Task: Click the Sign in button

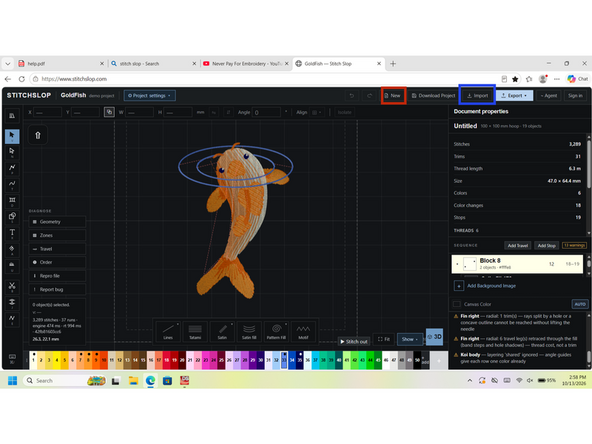Action: click(x=575, y=96)
